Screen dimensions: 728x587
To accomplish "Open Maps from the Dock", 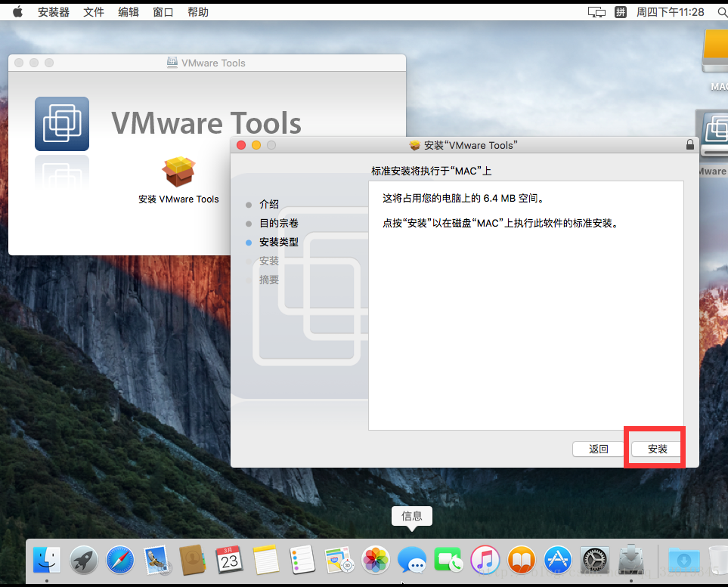I will 339,560.
